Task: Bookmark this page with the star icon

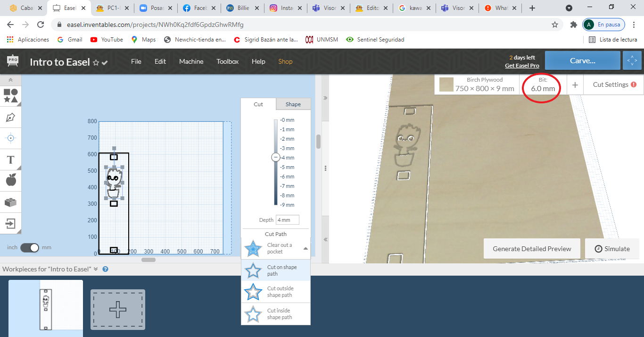Action: tap(555, 25)
